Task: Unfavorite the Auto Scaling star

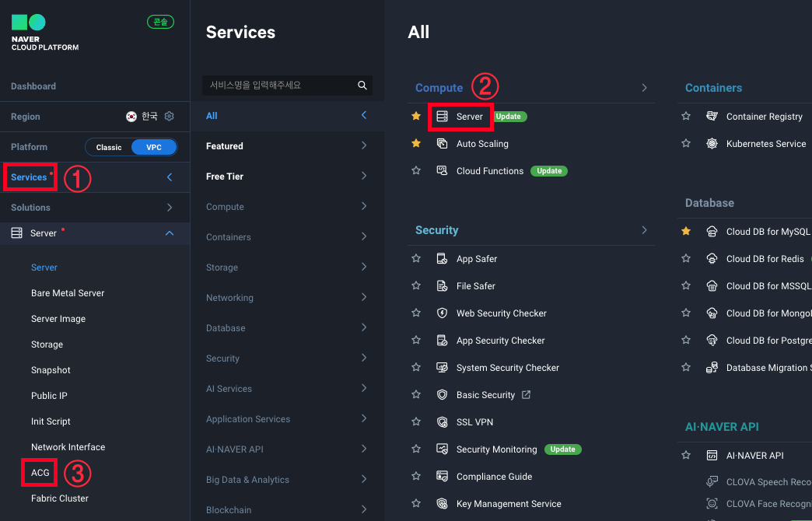Action: [x=416, y=143]
